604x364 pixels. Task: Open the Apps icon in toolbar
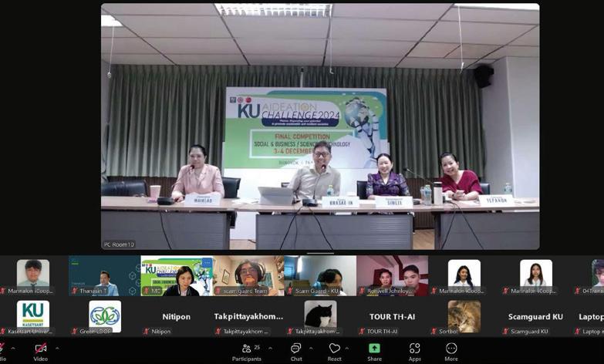[x=414, y=349]
